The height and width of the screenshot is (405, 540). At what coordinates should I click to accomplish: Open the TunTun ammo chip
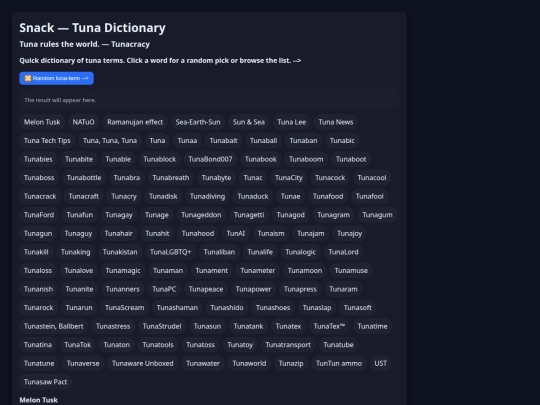[x=339, y=364]
